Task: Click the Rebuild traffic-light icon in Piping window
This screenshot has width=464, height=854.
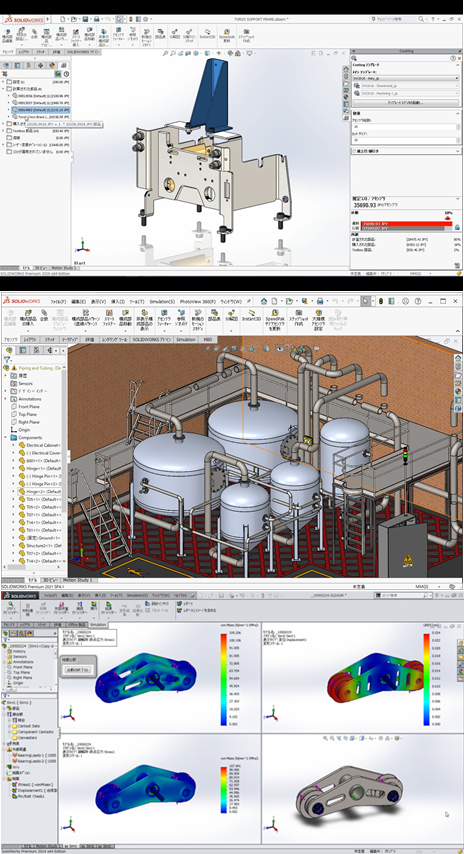Action: click(380, 301)
